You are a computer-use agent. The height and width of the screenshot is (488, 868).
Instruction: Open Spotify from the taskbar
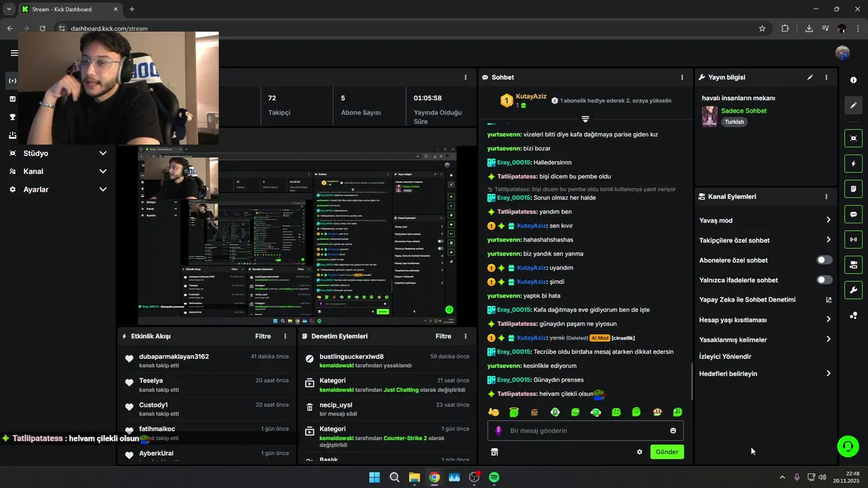click(x=494, y=477)
